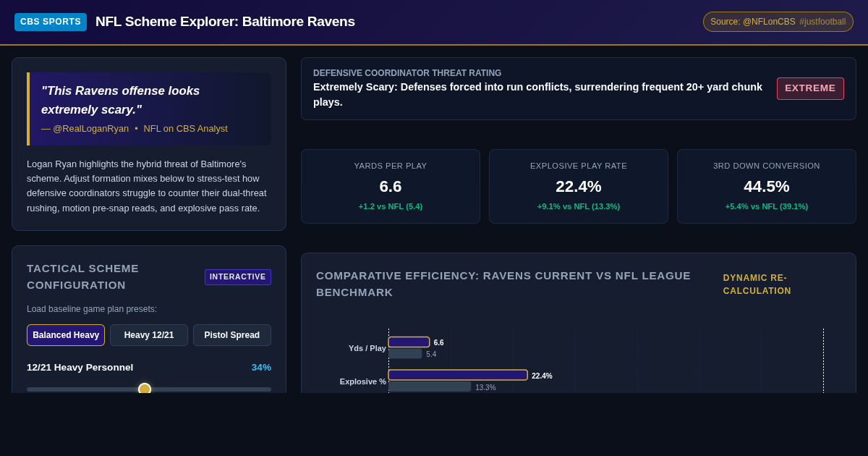This screenshot has width=868, height=456.
Task: Click the Ravens Yds / Play 6.6 bar
Action: [409, 342]
